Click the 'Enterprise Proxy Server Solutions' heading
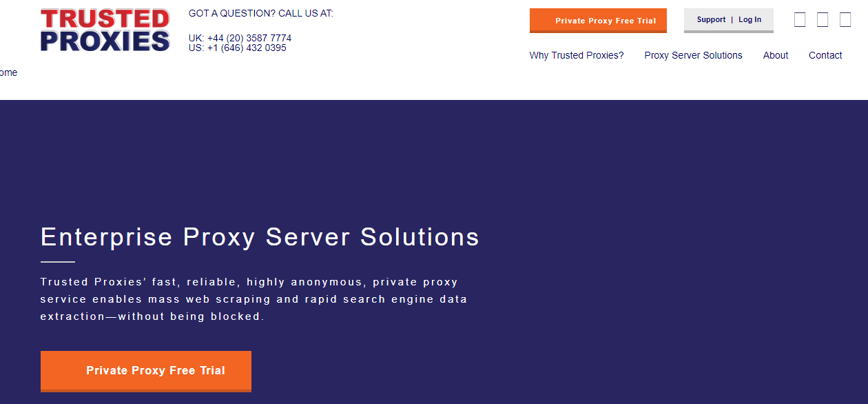868x404 pixels. tap(260, 237)
